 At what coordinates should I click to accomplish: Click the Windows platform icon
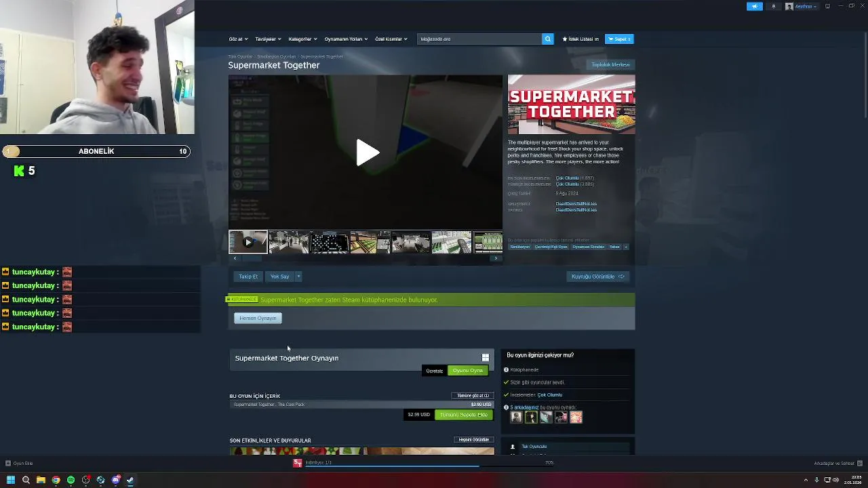tap(485, 358)
